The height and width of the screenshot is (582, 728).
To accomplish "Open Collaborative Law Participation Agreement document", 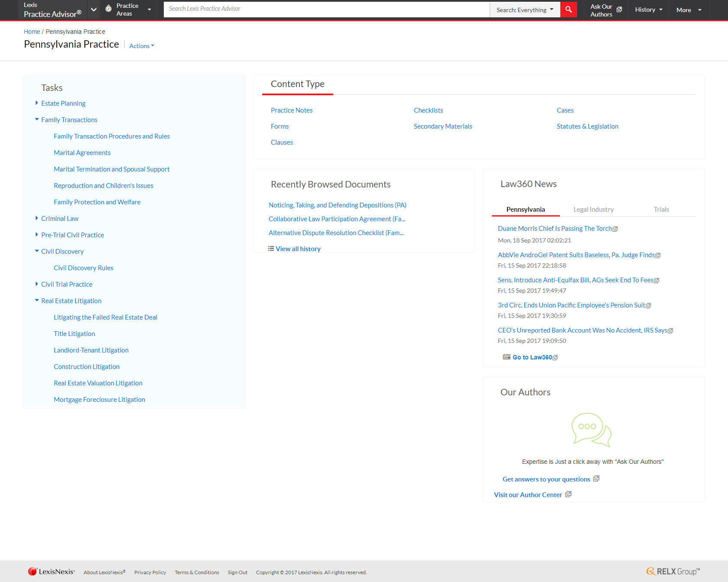I will 337,219.
